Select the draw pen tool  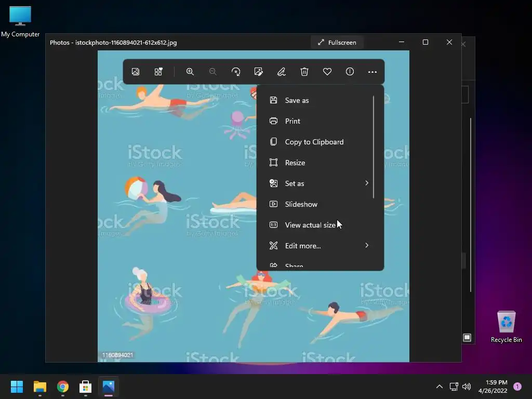[281, 72]
